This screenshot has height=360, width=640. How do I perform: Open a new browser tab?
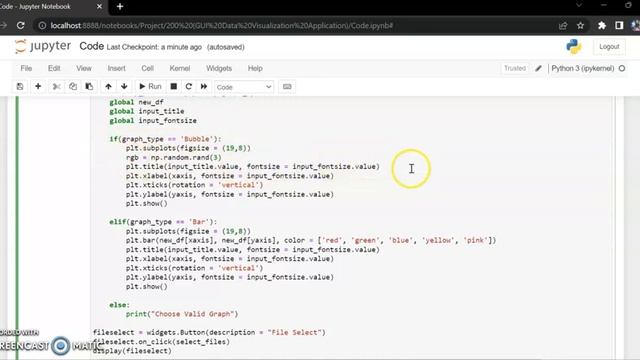point(120,7)
